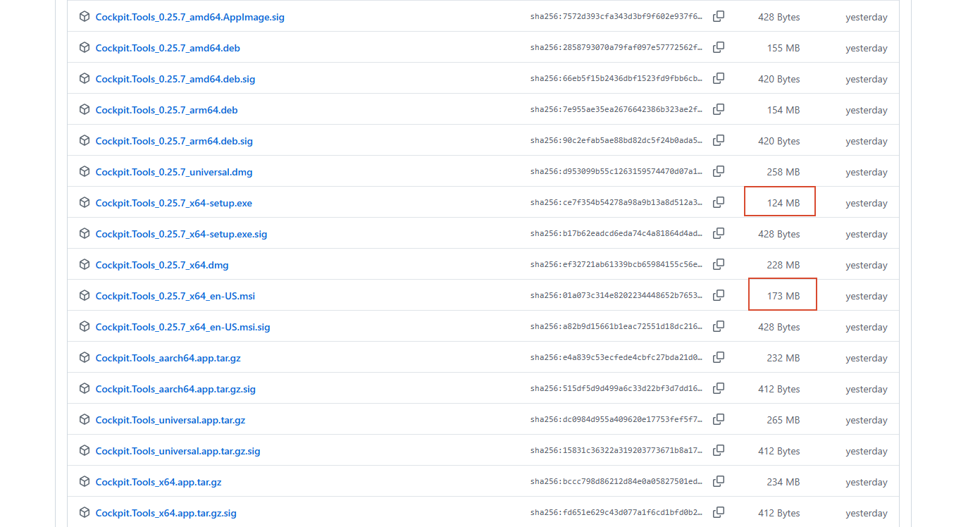Copy the hash of Cockpit.Tools_aarch64.app.tar.gz

(719, 357)
